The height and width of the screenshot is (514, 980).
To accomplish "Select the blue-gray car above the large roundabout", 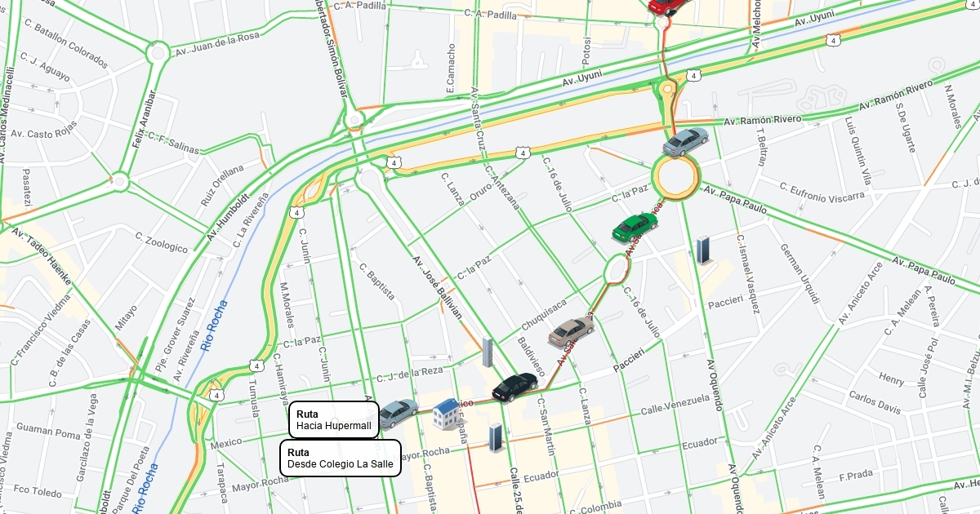I will click(x=685, y=141).
